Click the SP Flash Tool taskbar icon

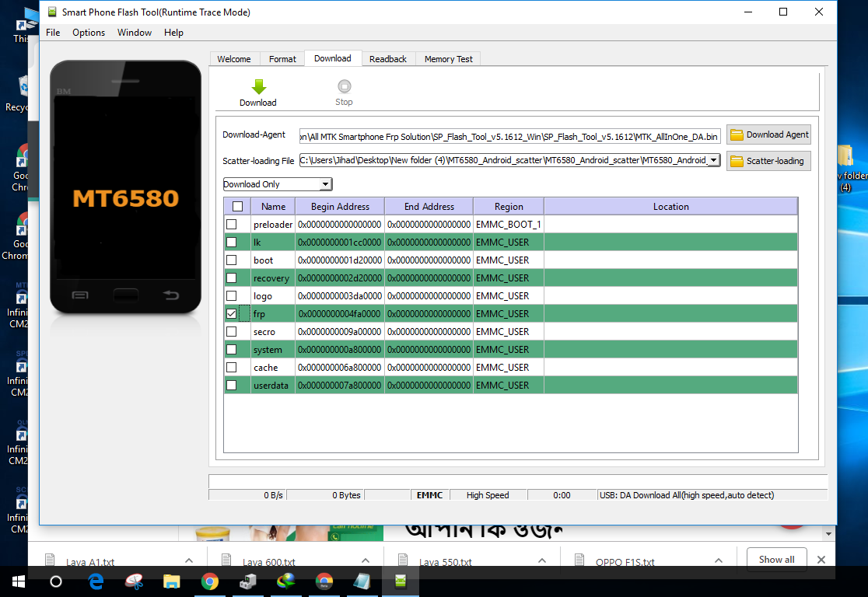pos(401,581)
